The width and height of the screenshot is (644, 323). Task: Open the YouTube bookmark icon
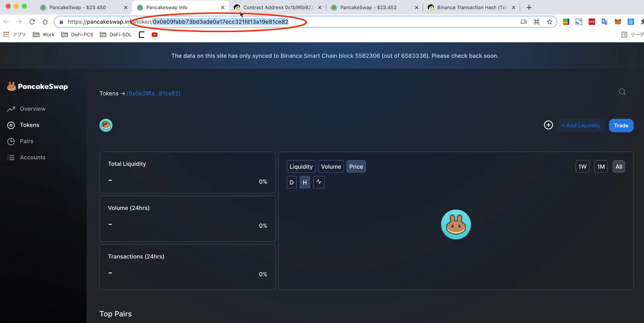[155, 35]
